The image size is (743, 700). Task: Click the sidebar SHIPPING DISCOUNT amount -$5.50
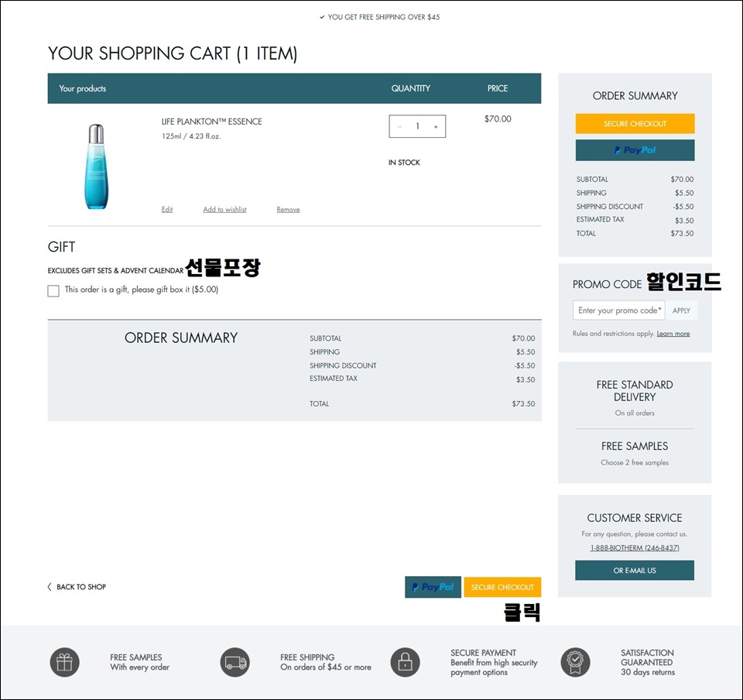[x=683, y=207]
